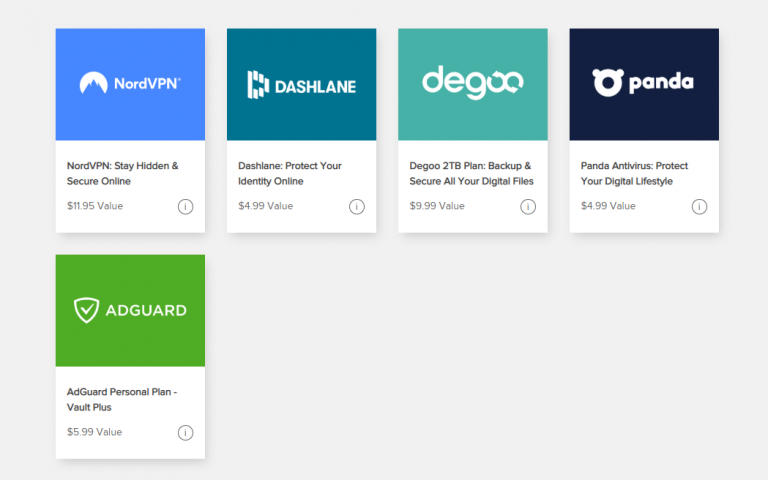Open info icon on AdGuard card
768x480 pixels.
pyautogui.click(x=185, y=432)
